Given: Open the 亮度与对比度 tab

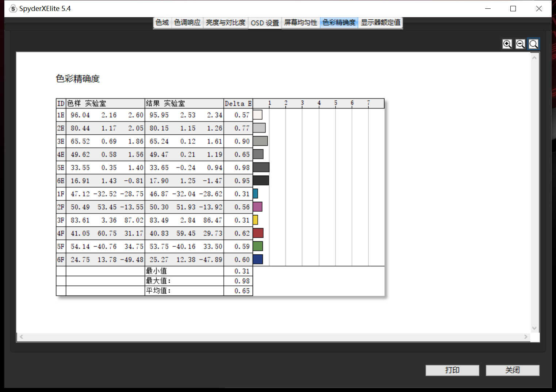Looking at the screenshot, I should click(x=226, y=23).
